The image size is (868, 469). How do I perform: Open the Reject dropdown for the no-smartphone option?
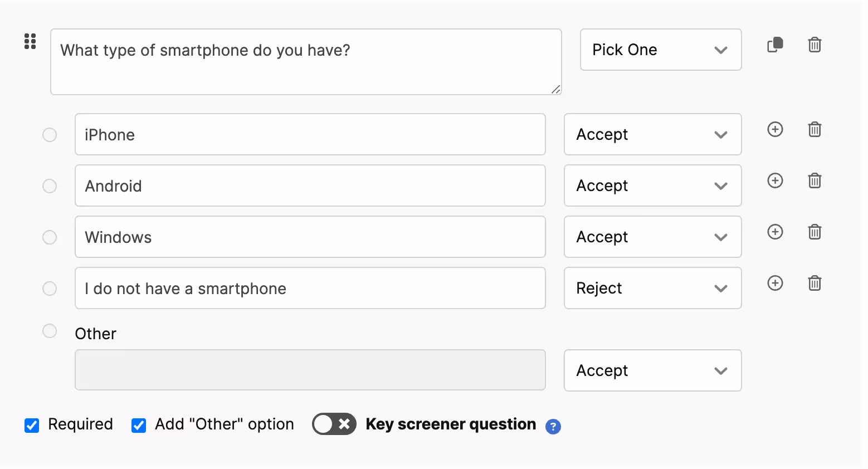(652, 288)
